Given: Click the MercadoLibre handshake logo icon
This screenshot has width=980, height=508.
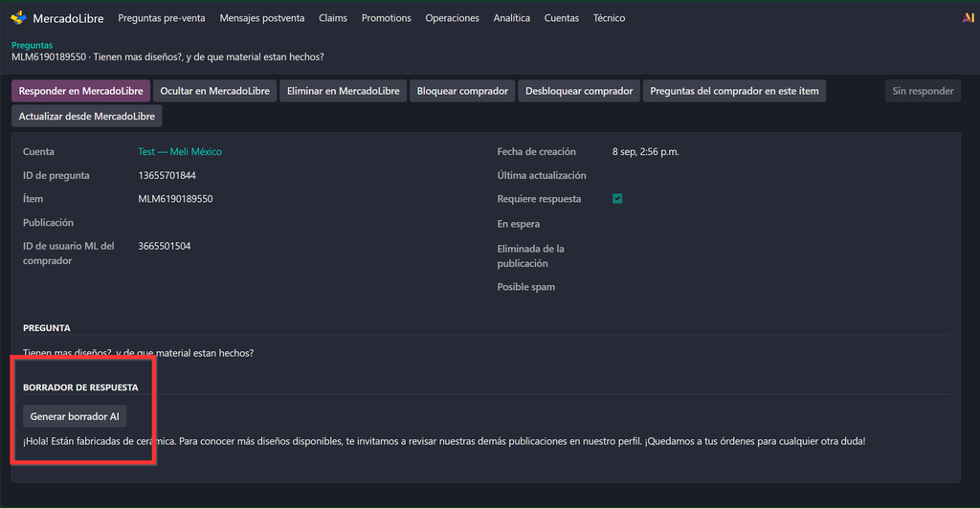Looking at the screenshot, I should click(19, 18).
